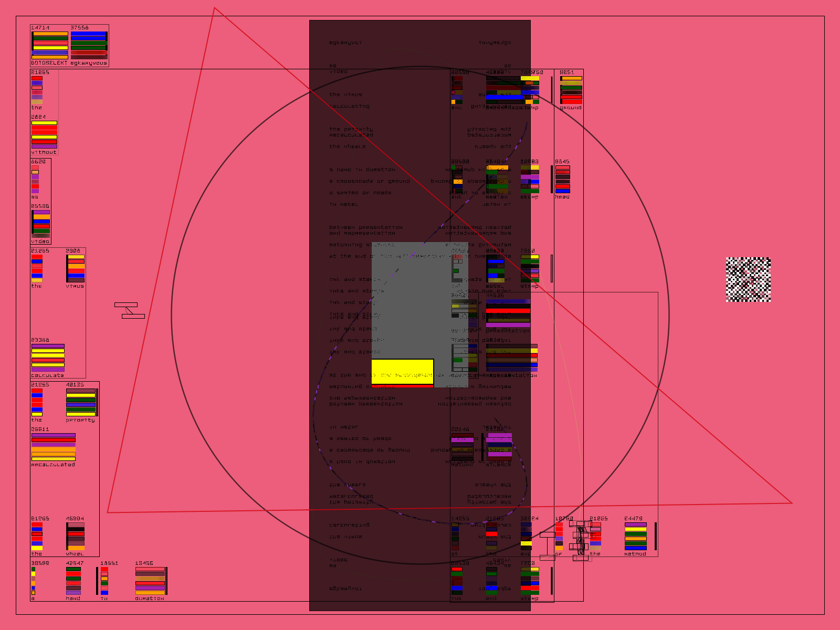Click the number 18551 above 'in' stack
The height and width of the screenshot is (630, 840).
pos(109,563)
